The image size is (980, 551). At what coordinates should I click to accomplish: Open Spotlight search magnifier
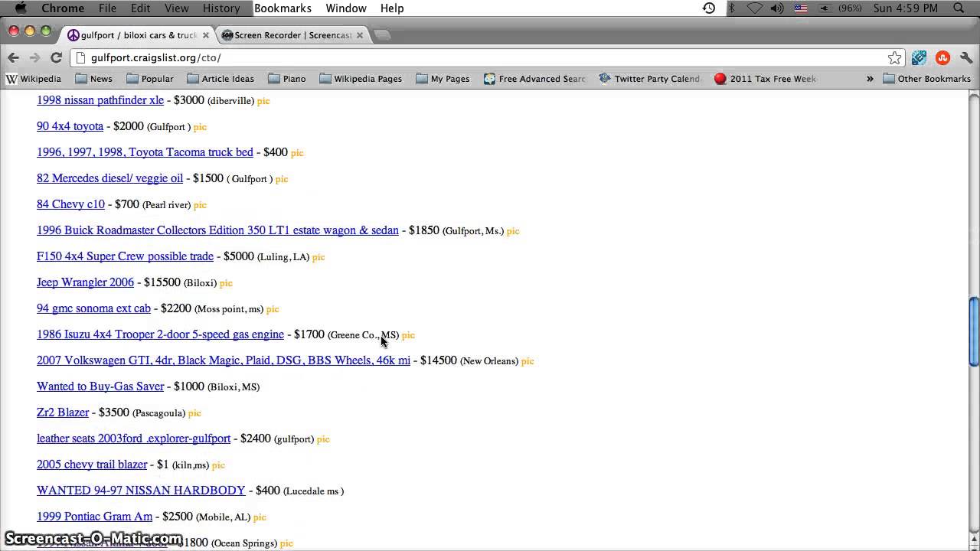(959, 8)
